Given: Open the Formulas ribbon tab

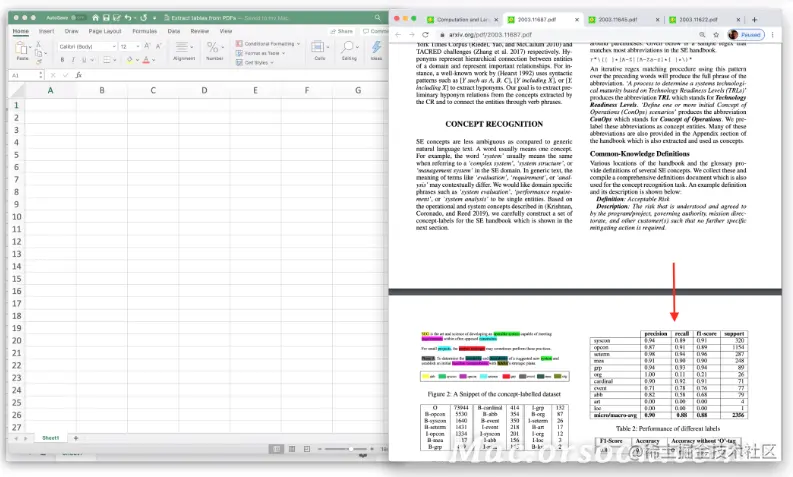Looking at the screenshot, I should click(x=145, y=31).
